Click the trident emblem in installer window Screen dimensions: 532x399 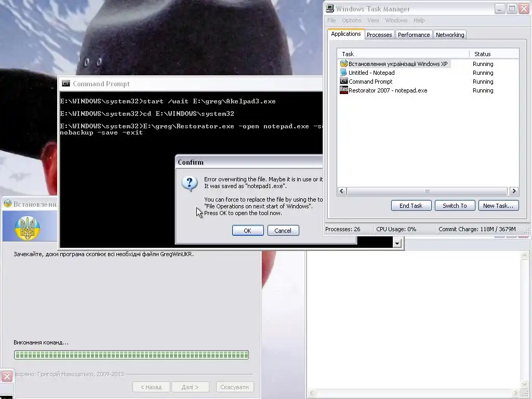(28, 229)
